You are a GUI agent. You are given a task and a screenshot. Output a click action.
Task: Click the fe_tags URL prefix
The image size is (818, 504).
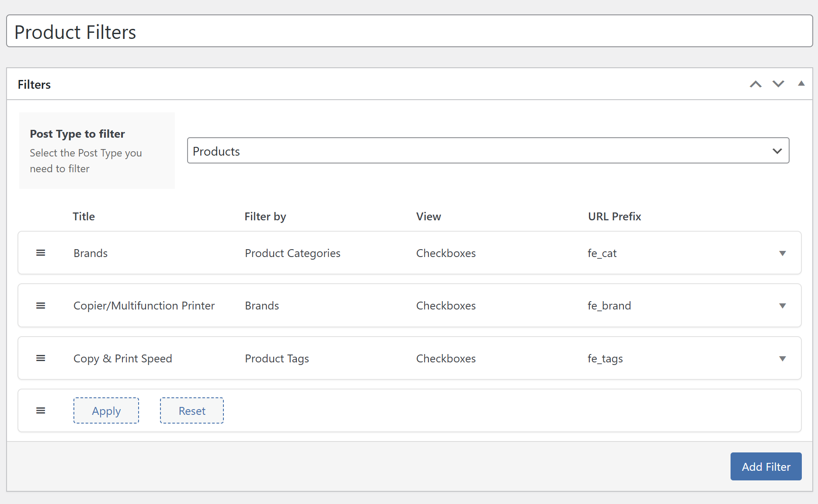click(x=605, y=358)
